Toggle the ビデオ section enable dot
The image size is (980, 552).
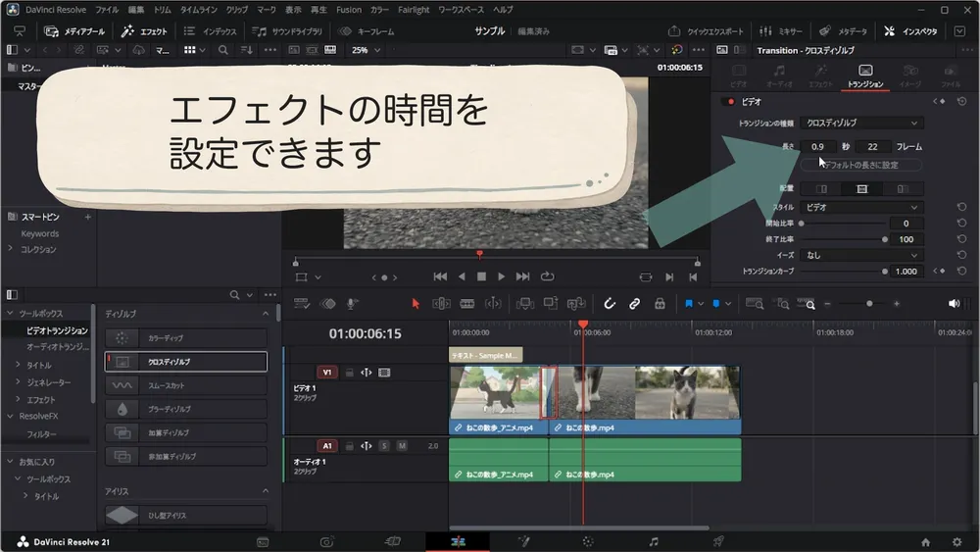click(730, 102)
